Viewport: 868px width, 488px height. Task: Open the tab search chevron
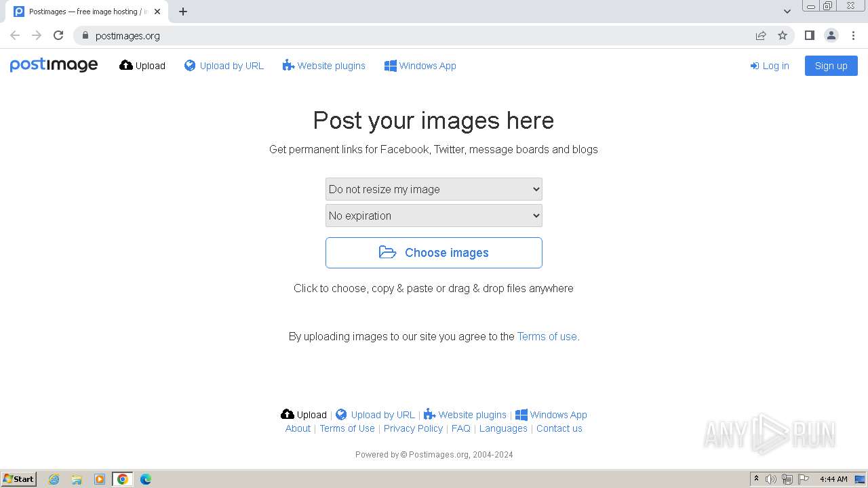[x=787, y=11]
